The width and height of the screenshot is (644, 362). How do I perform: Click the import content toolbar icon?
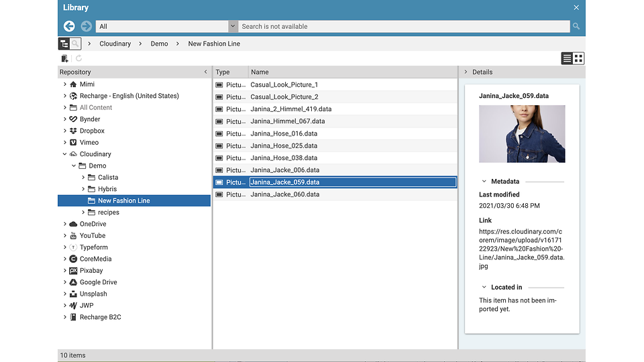(x=64, y=58)
